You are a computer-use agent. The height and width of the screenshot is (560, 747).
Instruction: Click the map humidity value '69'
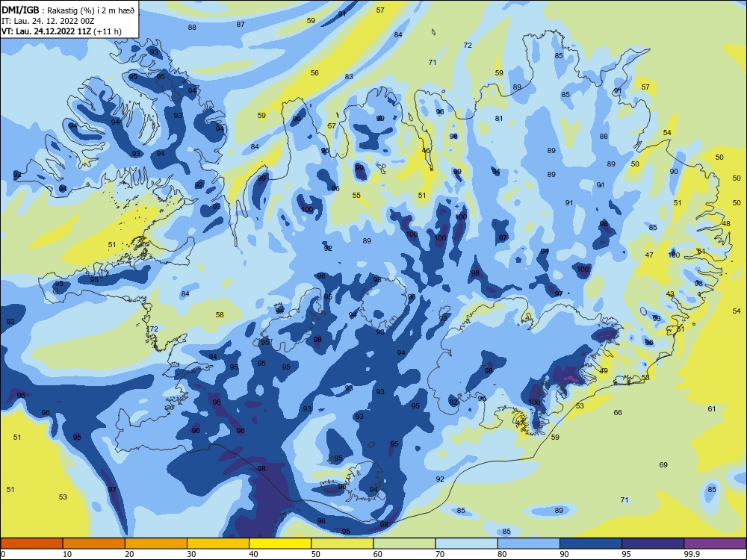663,464
